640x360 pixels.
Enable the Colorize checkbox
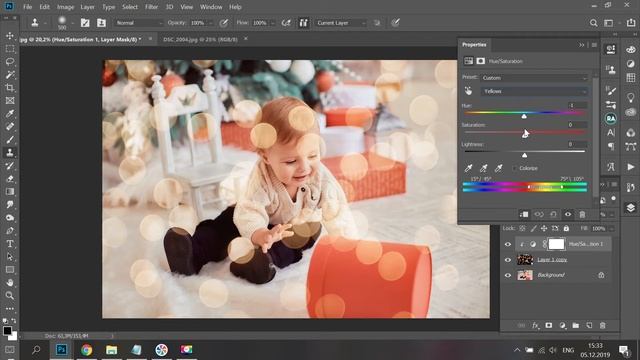coord(515,169)
